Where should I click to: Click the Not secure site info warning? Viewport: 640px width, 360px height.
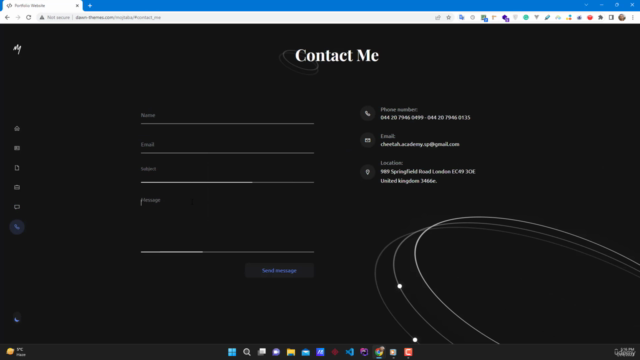tap(55, 17)
